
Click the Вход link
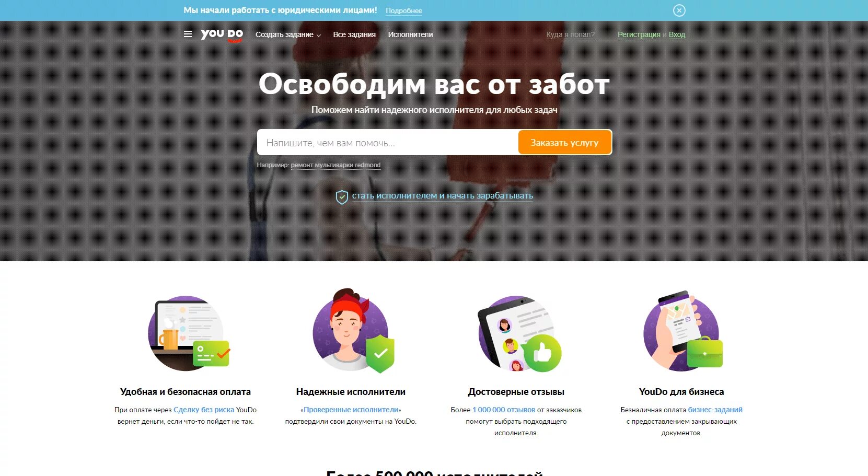click(677, 34)
